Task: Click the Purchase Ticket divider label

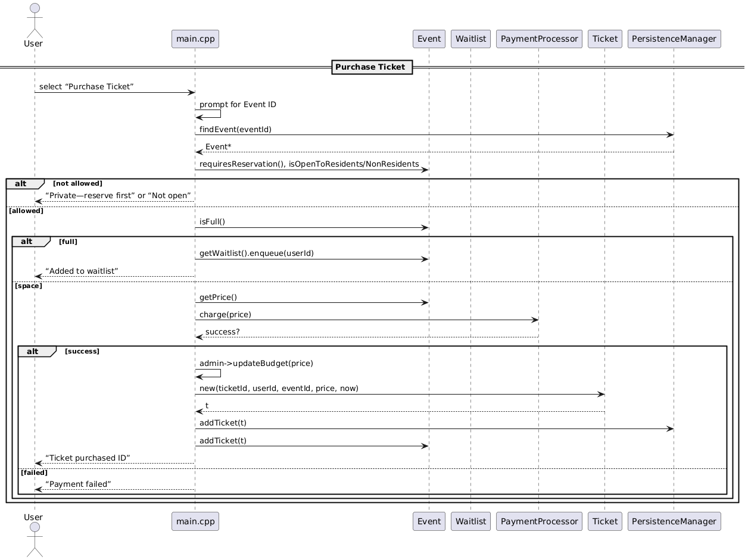Action: point(370,67)
